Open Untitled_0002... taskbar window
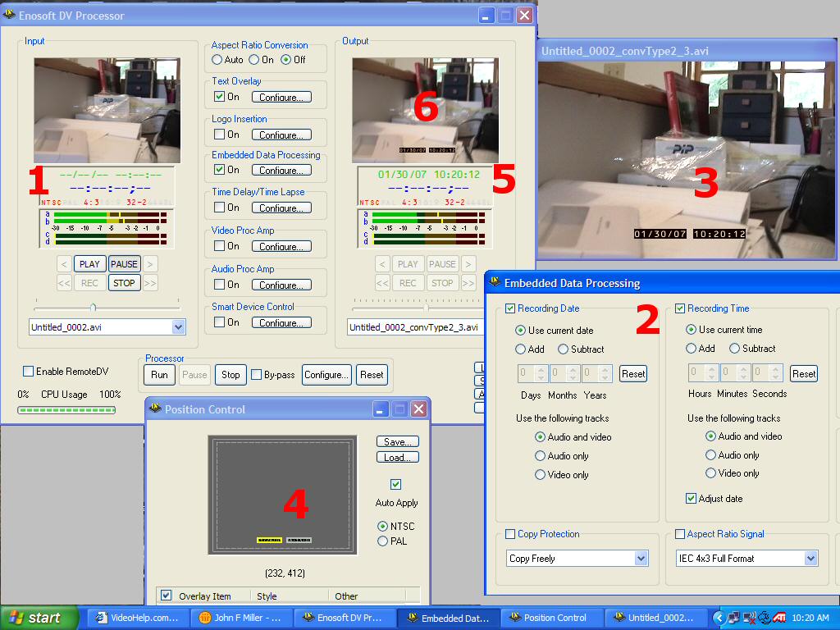 click(x=655, y=618)
